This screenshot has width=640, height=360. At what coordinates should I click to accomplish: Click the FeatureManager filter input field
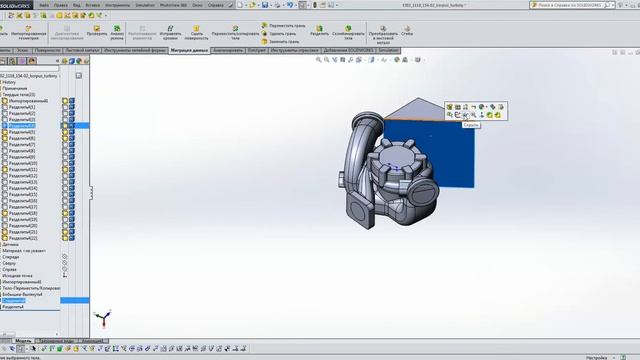29,69
